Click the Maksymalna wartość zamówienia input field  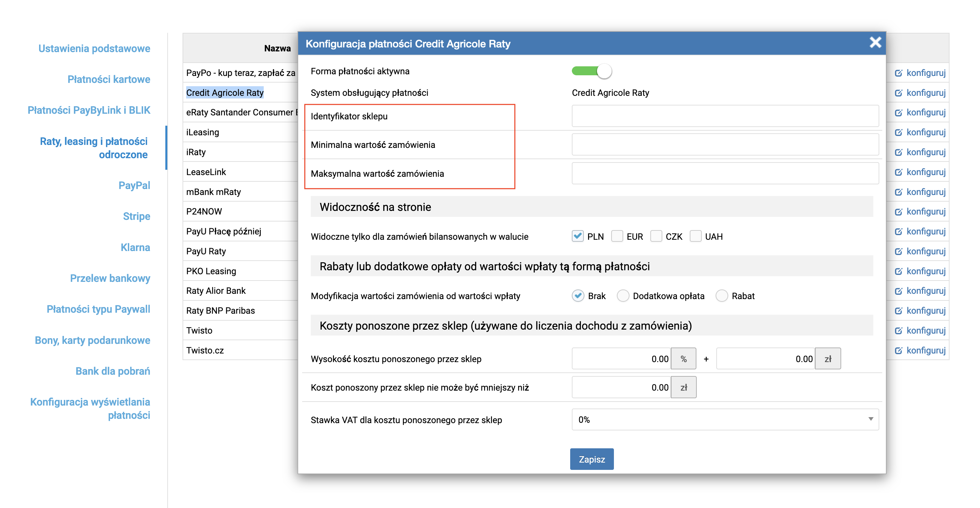pyautogui.click(x=725, y=174)
